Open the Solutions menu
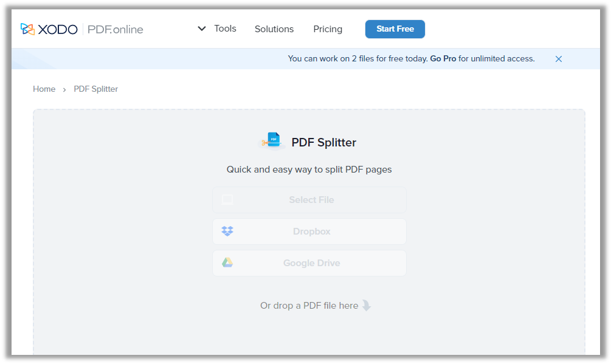Image resolution: width=611 pixels, height=364 pixels. [x=274, y=29]
